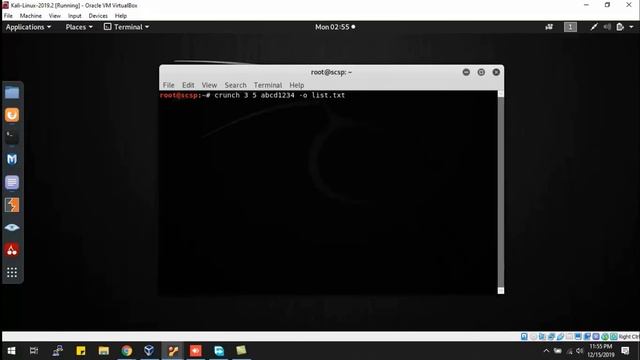Image resolution: width=640 pixels, height=360 pixels.
Task: Open the red recorder app in taskbar
Action: (x=196, y=351)
